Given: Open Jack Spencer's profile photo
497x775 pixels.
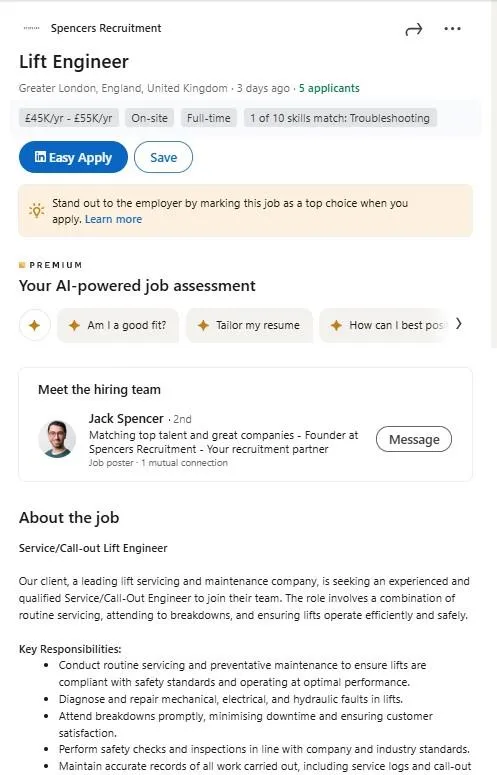Looking at the screenshot, I should [x=57, y=439].
